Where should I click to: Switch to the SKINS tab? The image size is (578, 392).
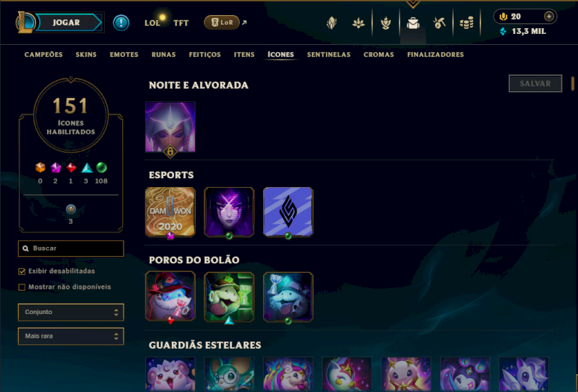pyautogui.click(x=86, y=55)
